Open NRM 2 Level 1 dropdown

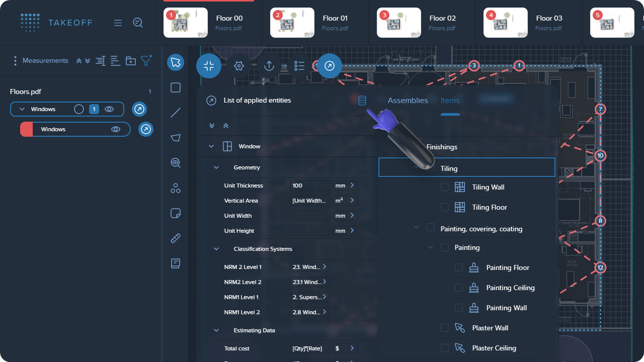pos(310,267)
